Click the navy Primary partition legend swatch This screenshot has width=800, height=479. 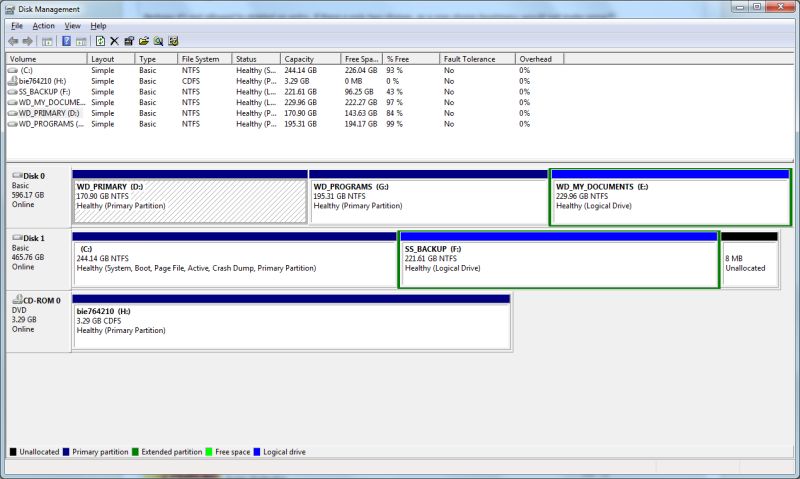pos(66,451)
